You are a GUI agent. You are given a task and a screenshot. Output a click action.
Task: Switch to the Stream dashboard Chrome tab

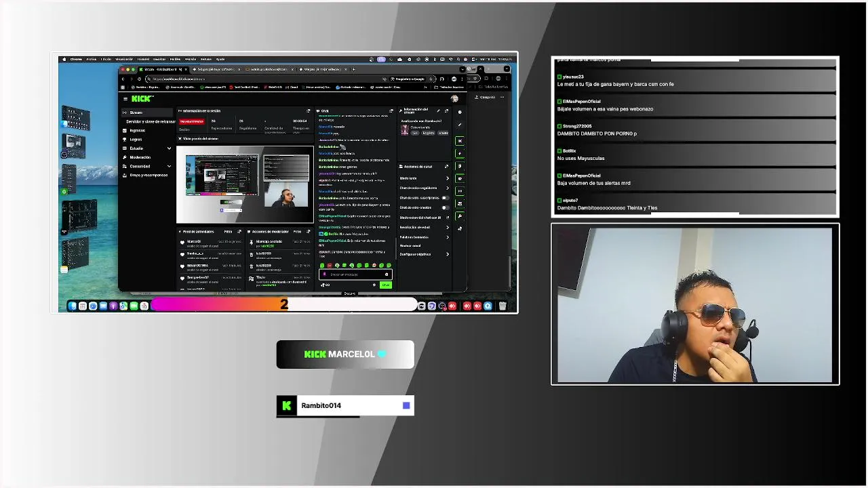point(163,69)
